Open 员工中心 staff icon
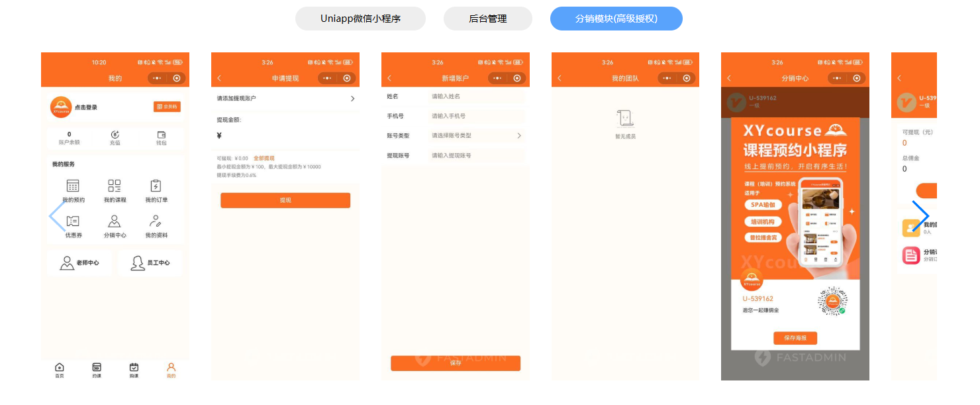The width and height of the screenshot is (980, 405). click(138, 263)
